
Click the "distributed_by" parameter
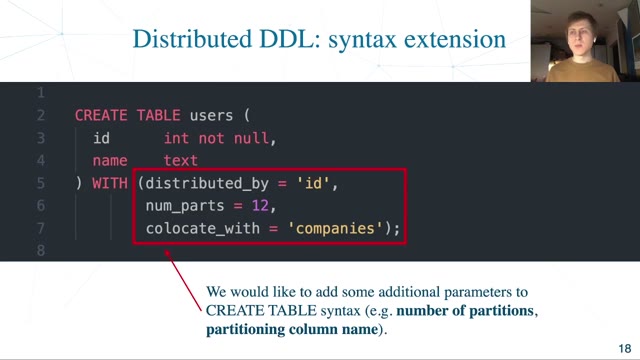point(207,183)
